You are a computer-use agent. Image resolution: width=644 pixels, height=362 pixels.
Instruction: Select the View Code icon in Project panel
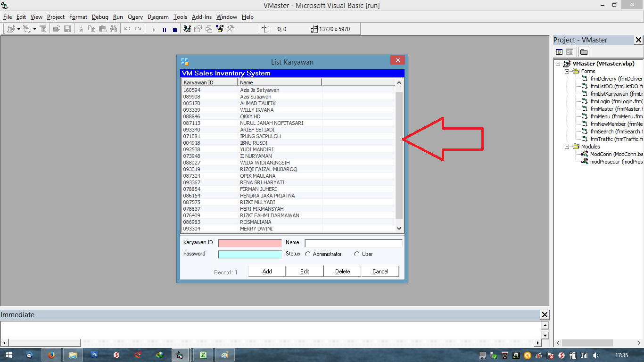[x=559, y=52]
